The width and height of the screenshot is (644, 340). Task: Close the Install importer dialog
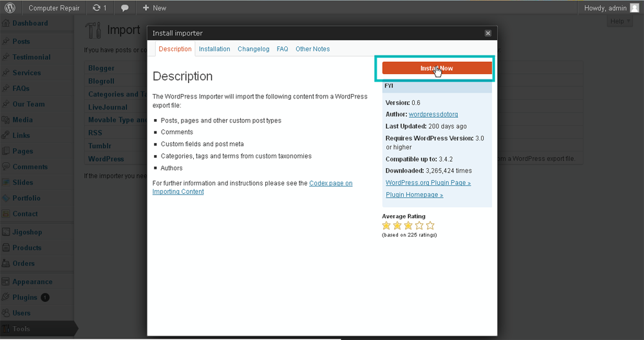point(488,33)
